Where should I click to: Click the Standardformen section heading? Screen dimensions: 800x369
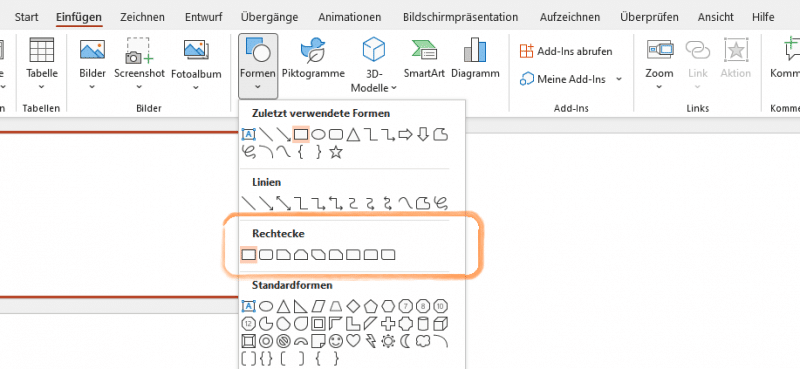(x=292, y=285)
